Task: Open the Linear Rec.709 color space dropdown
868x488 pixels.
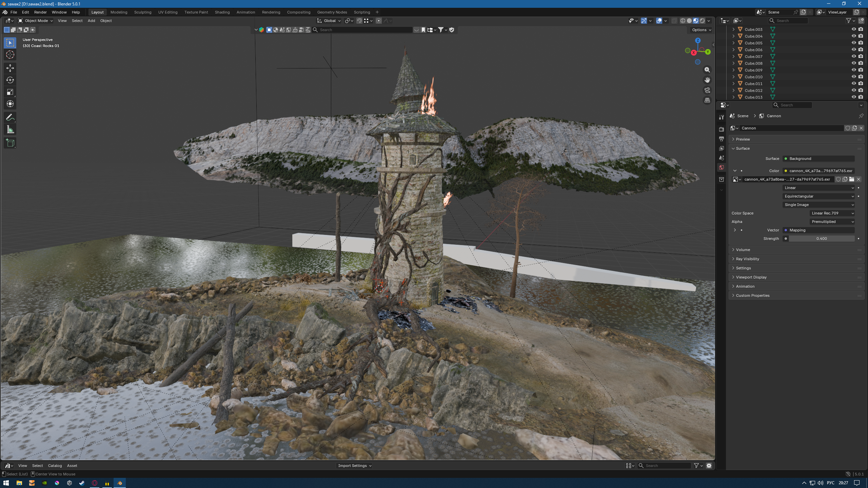Action: tap(832, 213)
